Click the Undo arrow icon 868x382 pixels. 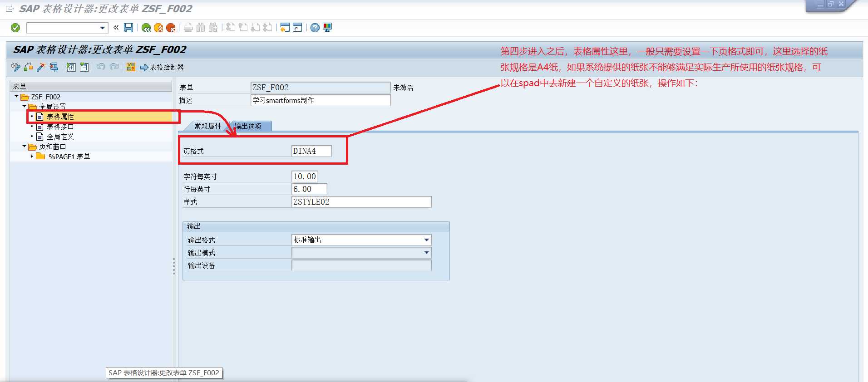click(101, 67)
